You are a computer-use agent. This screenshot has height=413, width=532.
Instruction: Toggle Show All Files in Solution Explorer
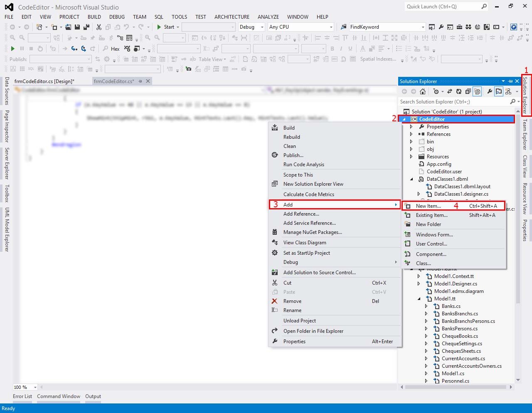[477, 91]
